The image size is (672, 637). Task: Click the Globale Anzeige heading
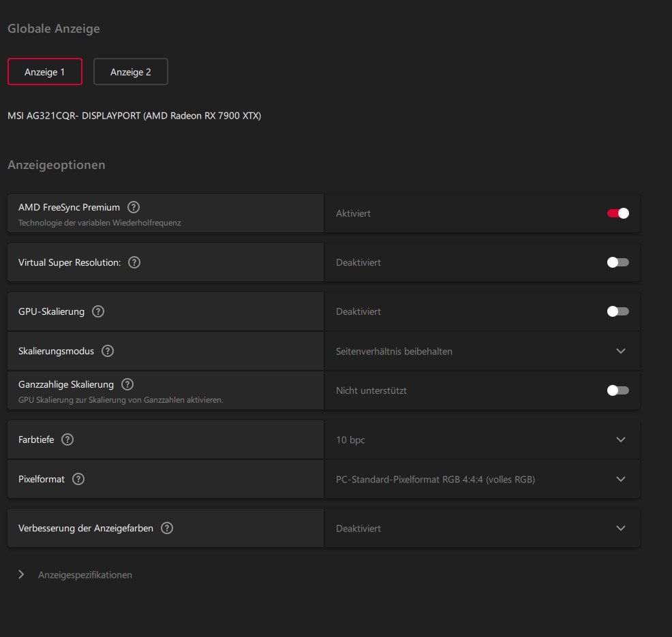point(54,29)
